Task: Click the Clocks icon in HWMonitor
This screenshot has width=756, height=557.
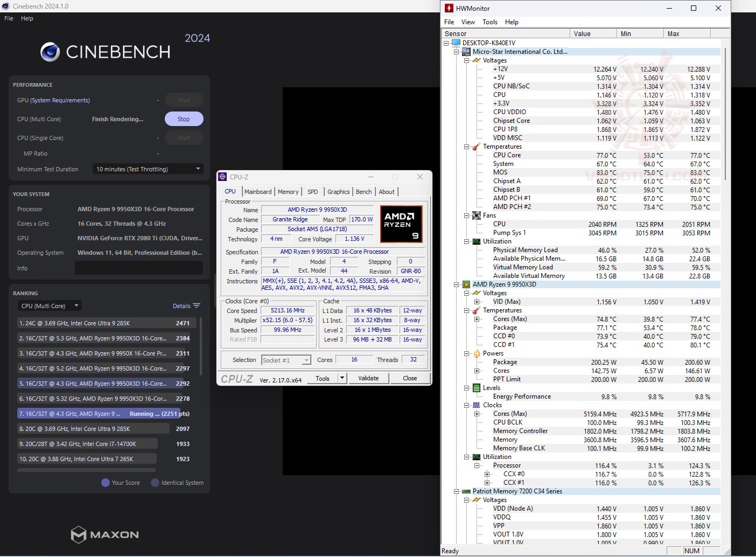Action: click(477, 405)
